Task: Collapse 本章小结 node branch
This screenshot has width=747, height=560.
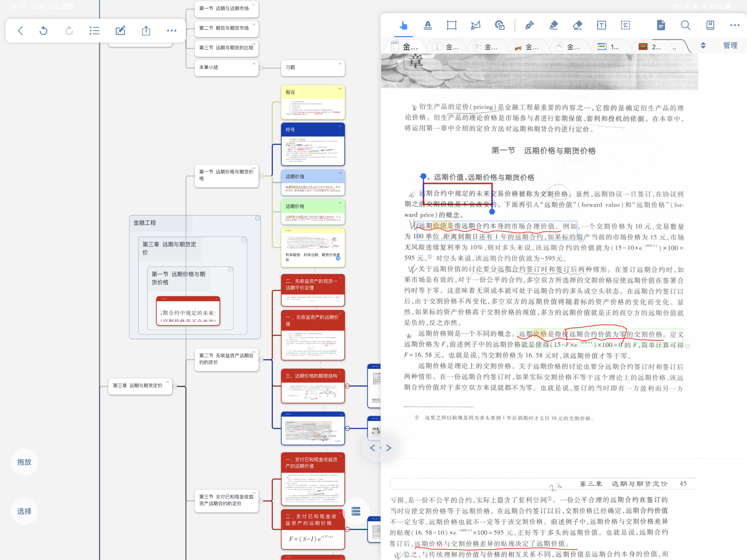Action: (261, 68)
